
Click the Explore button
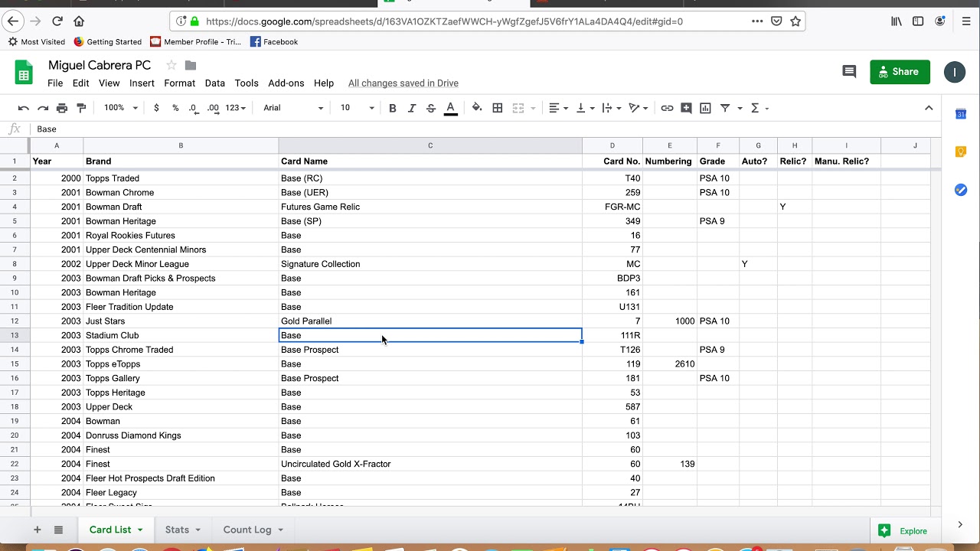(904, 530)
